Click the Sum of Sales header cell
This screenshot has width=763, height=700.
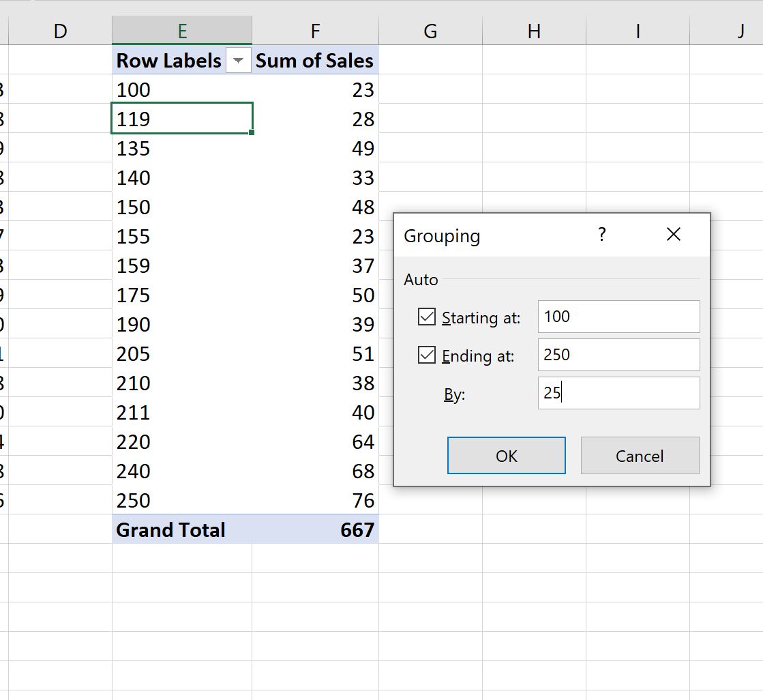pyautogui.click(x=315, y=61)
